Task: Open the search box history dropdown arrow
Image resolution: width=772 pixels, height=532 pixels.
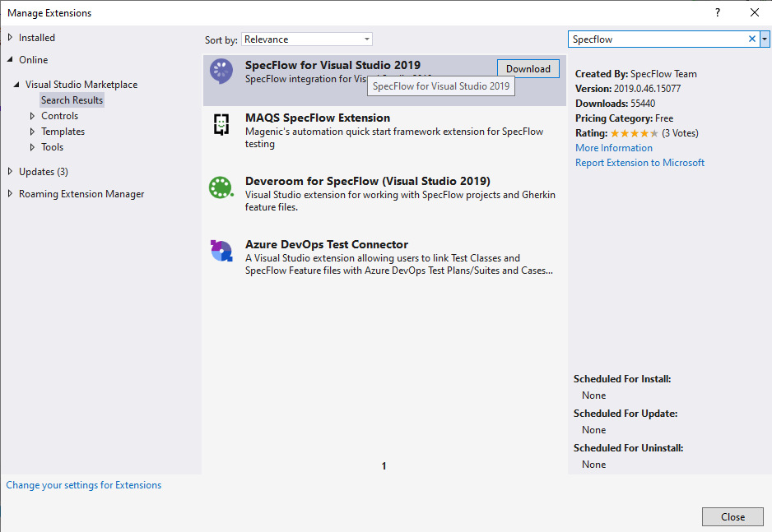Action: (765, 39)
